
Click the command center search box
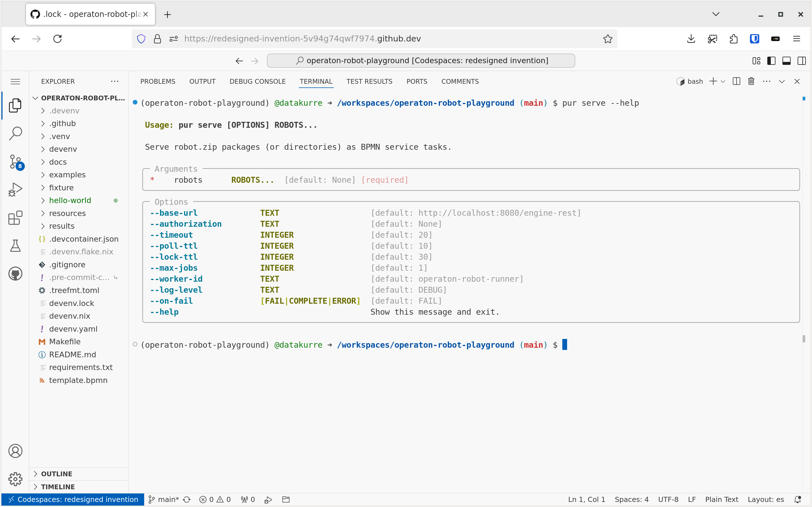pyautogui.click(x=421, y=61)
